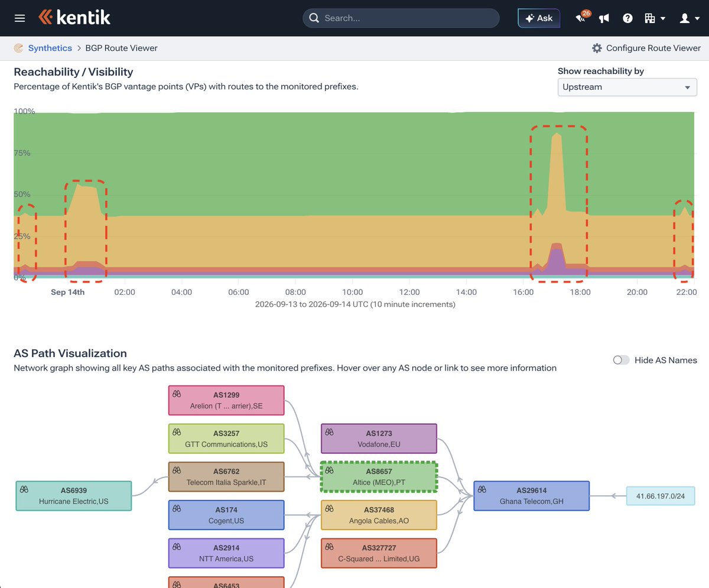Open the help question mark icon
This screenshot has width=709, height=588.
[x=627, y=18]
